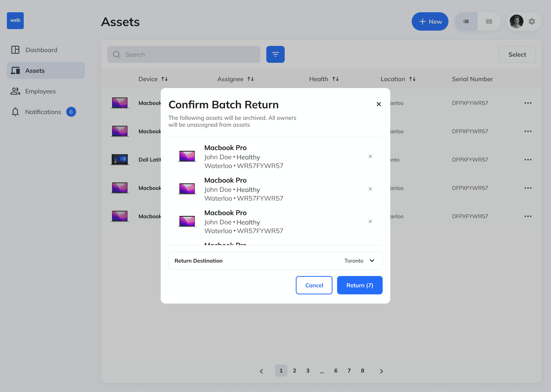Open more options for second asset row
This screenshot has width=551, height=392.
pyautogui.click(x=528, y=131)
